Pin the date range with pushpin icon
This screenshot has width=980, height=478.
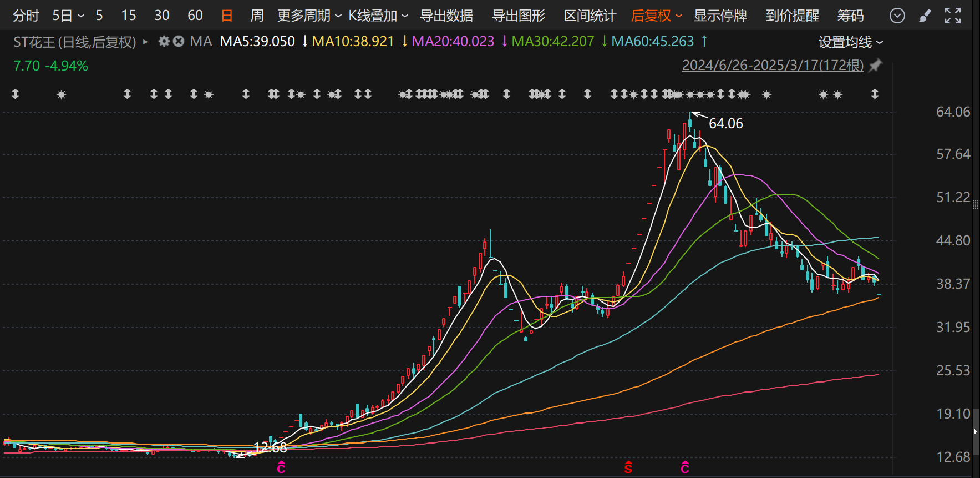click(875, 66)
